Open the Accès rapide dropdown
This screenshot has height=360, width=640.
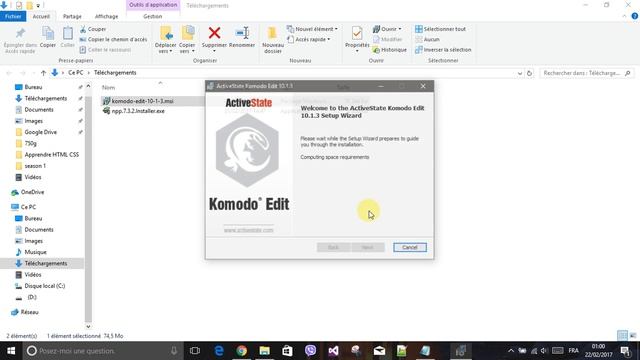point(308,39)
